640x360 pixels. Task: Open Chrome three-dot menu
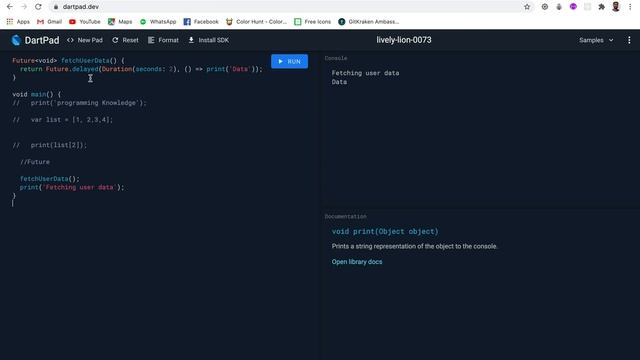(630, 7)
